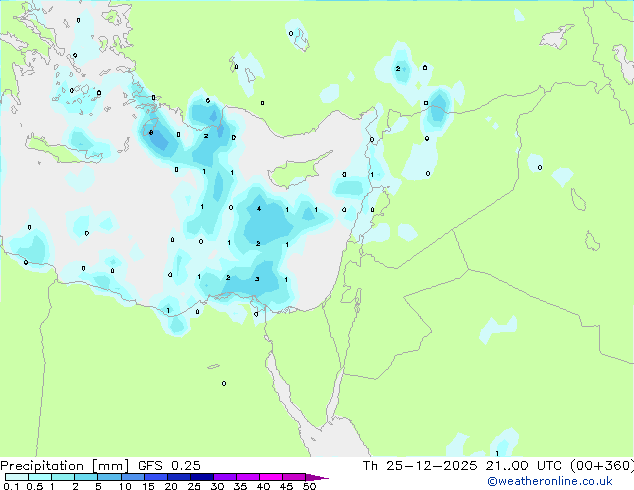This screenshot has height=490, width=634.
Task: Select the 30–35 mm purple legend swatch
Action: (x=224, y=477)
